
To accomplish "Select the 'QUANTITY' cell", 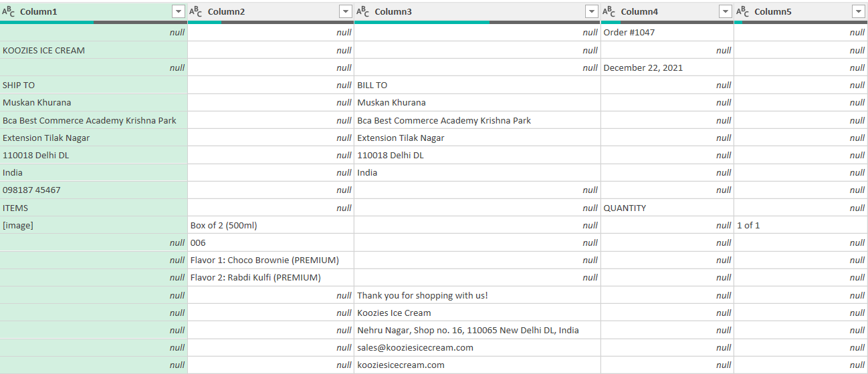I will (x=667, y=208).
